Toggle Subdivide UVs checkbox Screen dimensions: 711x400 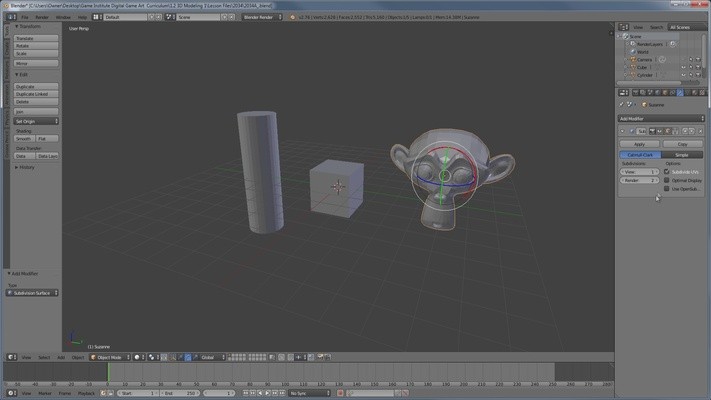(667, 172)
